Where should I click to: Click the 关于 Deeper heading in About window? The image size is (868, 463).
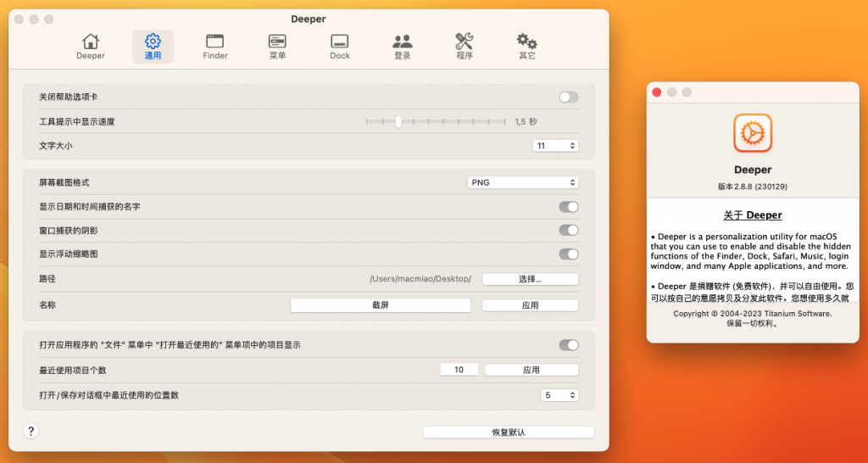coord(753,215)
